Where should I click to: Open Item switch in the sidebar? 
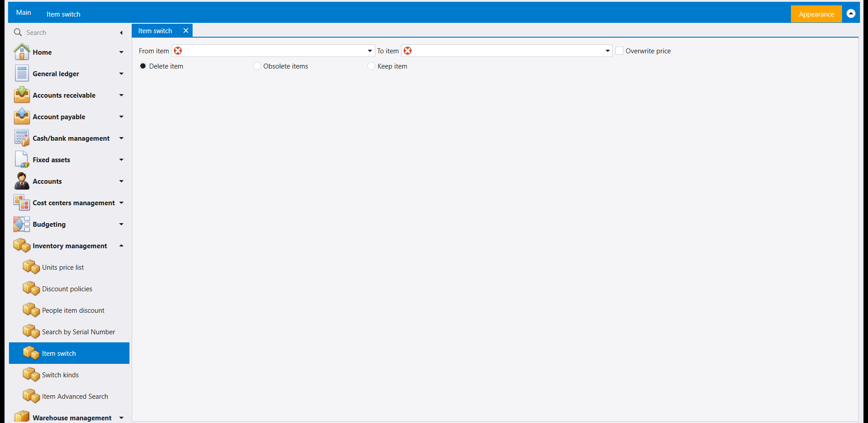click(x=69, y=353)
